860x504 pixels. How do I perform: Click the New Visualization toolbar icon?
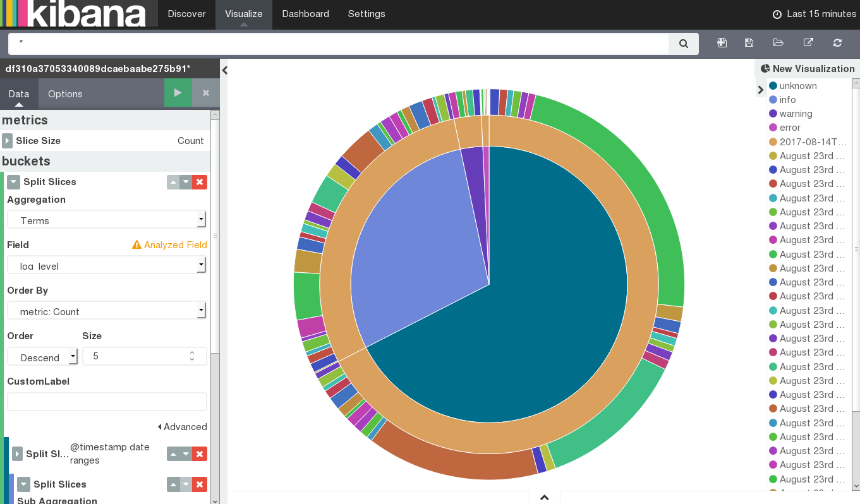pyautogui.click(x=722, y=43)
